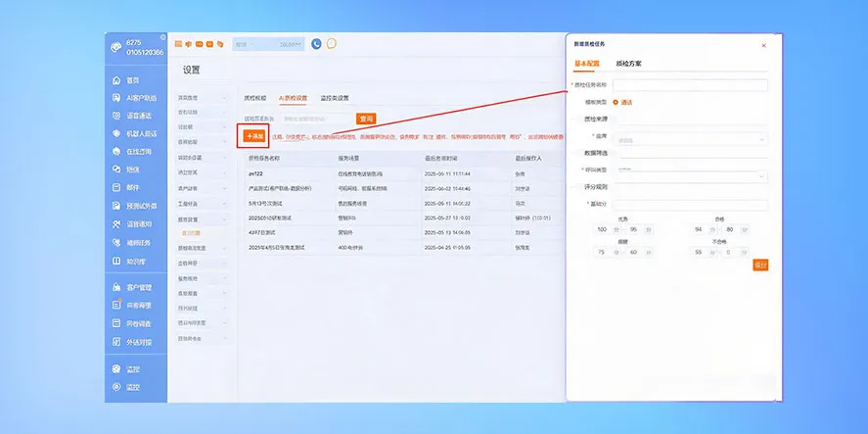Focus the 质检任务名称 input field
Viewport: 868px width, 434px height.
click(x=690, y=85)
